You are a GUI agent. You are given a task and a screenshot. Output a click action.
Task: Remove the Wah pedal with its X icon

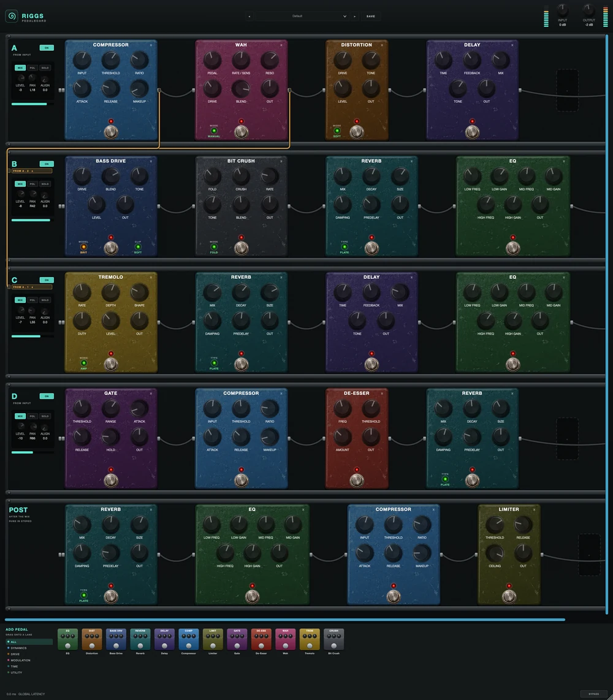click(x=281, y=45)
